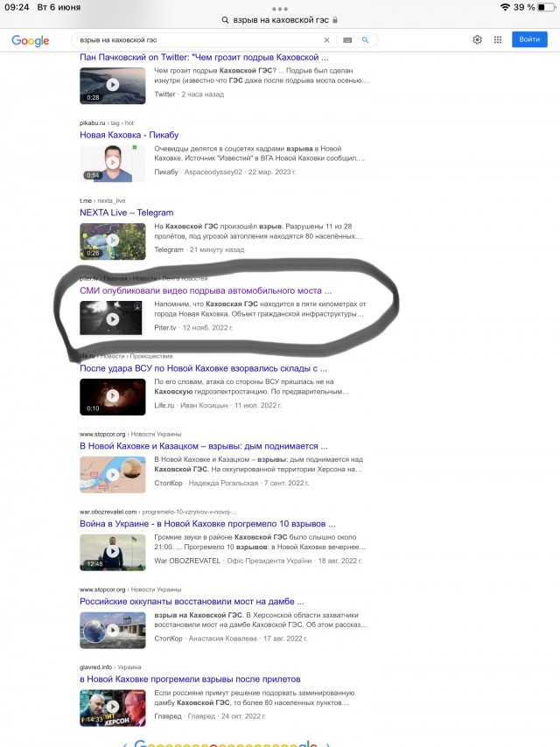
Task: Click 'Piter.tv · 12 нояб. 2022 г.' line
Action: 193,328
